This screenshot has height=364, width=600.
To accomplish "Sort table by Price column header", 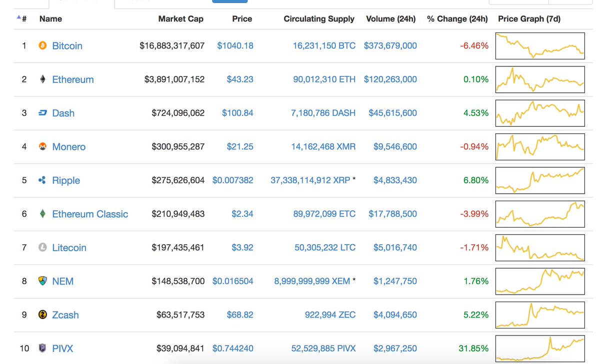I will [x=242, y=19].
